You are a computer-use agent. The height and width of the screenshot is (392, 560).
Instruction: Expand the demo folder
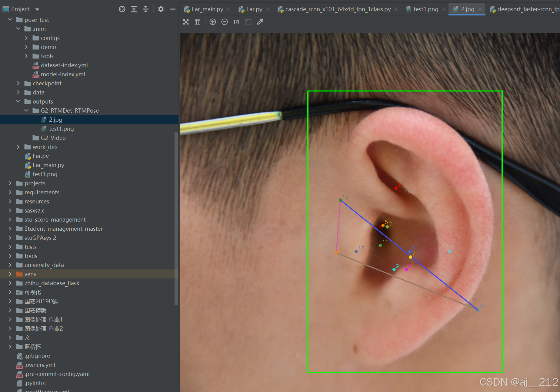point(26,47)
